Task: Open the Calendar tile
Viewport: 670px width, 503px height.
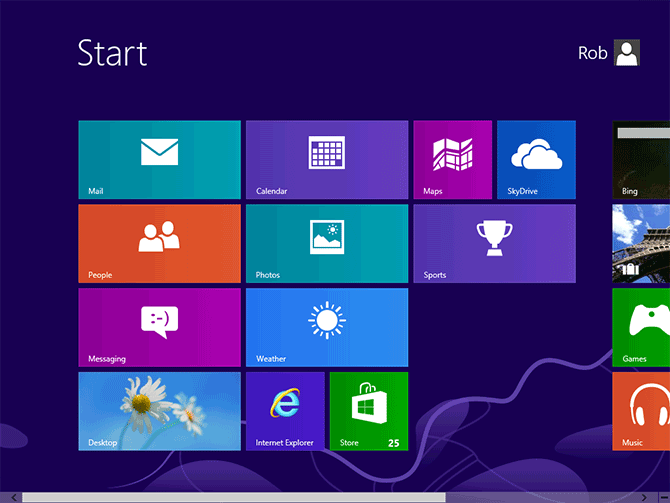Action: 327,159
